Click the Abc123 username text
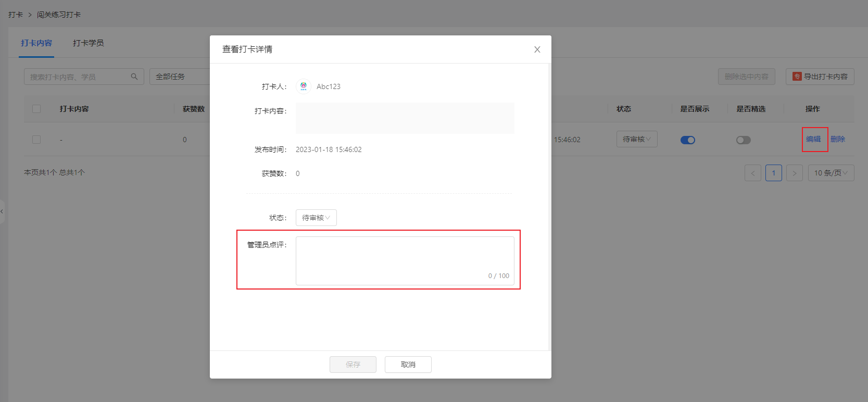The image size is (868, 402). [329, 86]
